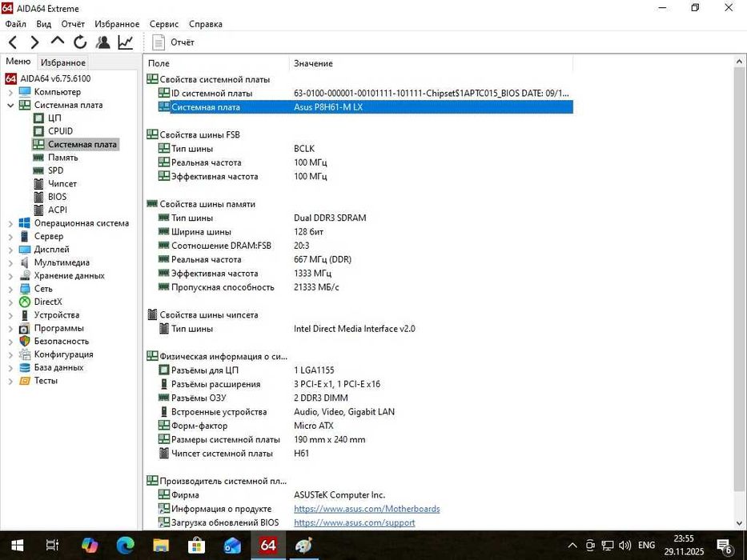Switch to the Избранное tab in sidebar
Image resolution: width=747 pixels, height=560 pixels.
pyautogui.click(x=63, y=62)
